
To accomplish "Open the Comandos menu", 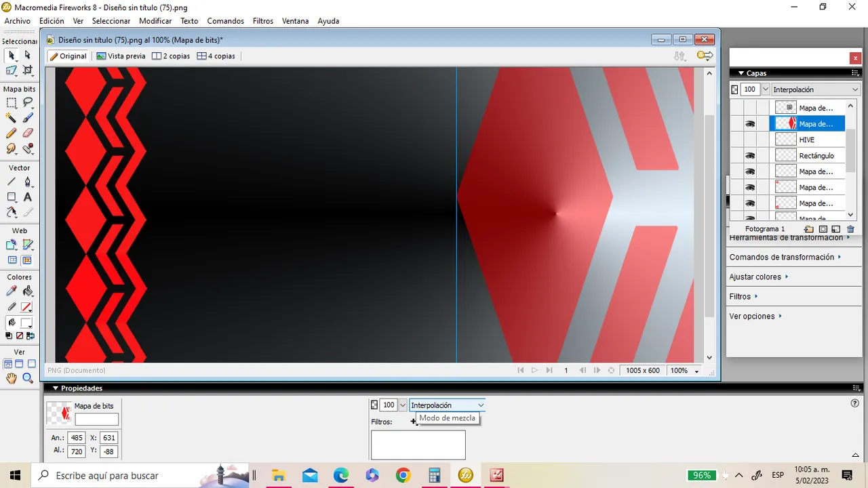I will (226, 21).
